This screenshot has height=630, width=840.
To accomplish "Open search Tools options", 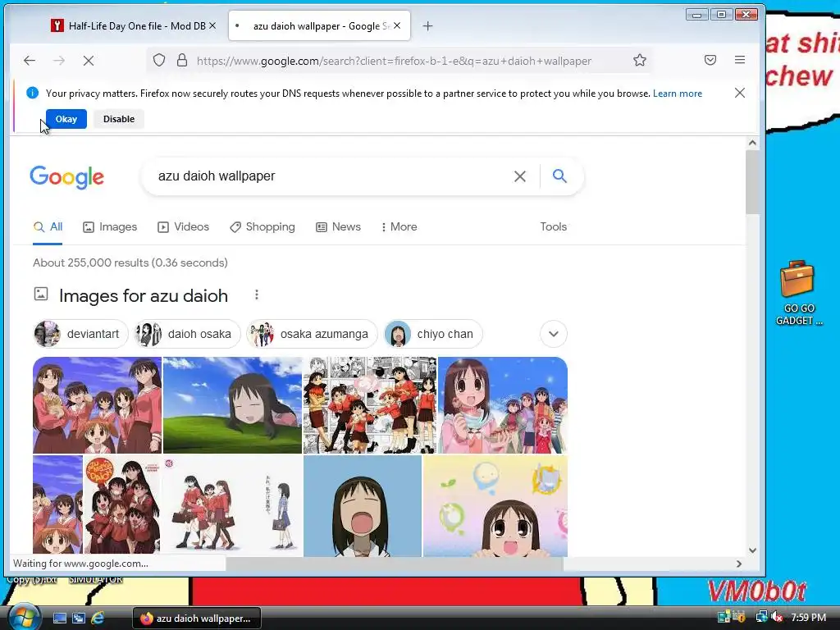I will click(x=554, y=227).
